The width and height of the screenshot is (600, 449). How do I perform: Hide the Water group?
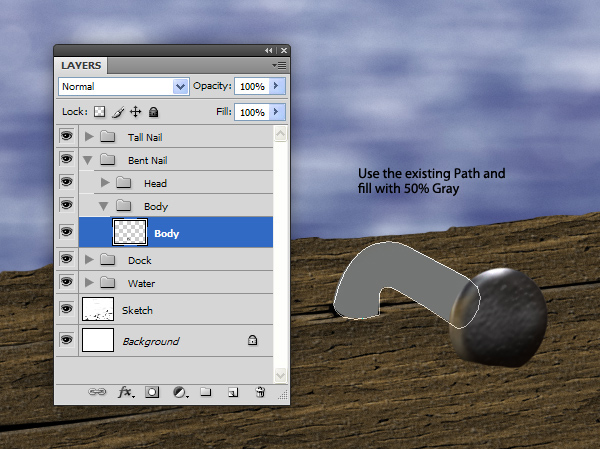point(67,282)
